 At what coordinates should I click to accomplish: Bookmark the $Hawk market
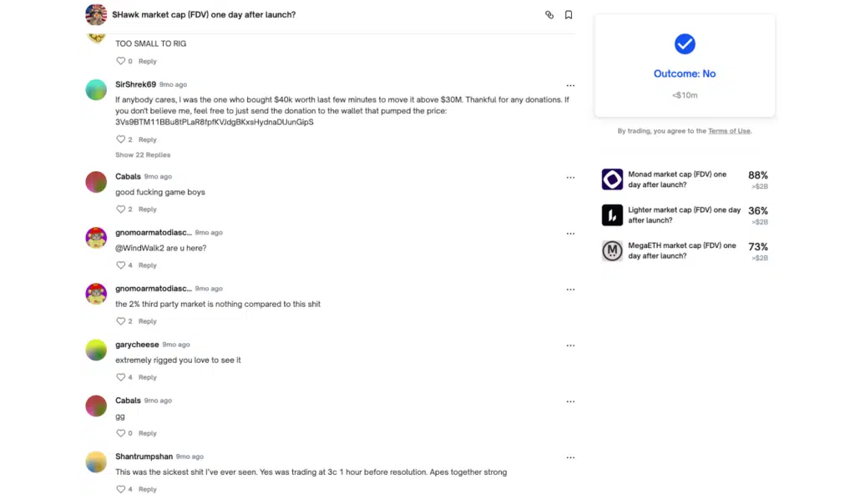(569, 15)
